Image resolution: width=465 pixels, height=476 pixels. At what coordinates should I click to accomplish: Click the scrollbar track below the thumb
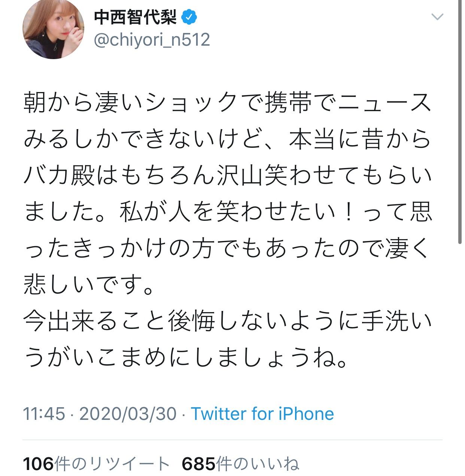click(x=461, y=359)
